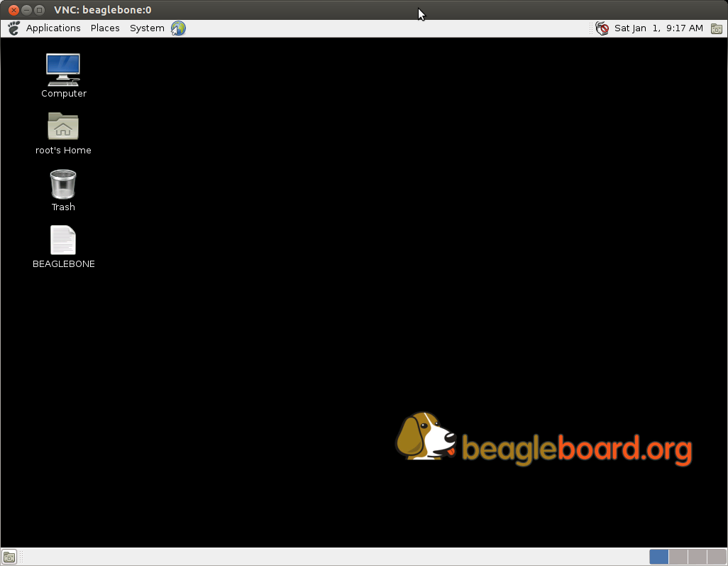Screen dimensions: 728x566
Task: Click the network disconnected tray icon
Action: click(602, 28)
